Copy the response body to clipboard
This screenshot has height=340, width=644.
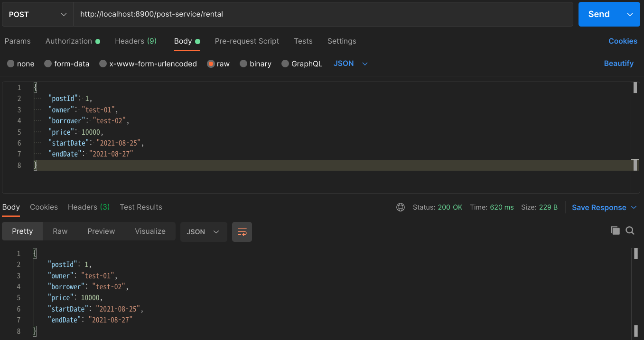coord(615,230)
